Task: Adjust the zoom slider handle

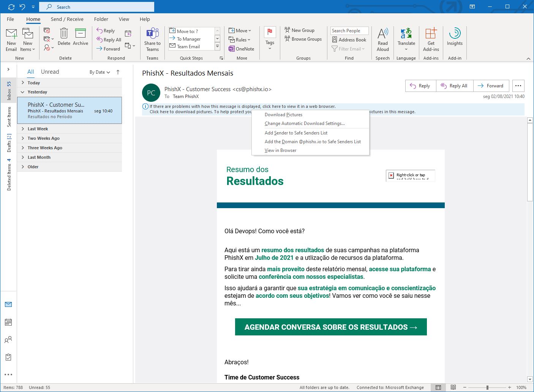Action: (x=487, y=387)
